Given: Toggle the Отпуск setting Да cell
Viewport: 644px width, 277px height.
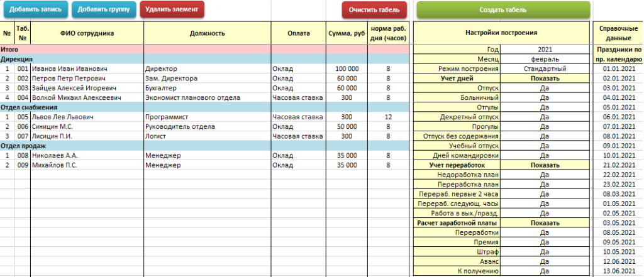Looking at the screenshot, I should click(545, 88).
